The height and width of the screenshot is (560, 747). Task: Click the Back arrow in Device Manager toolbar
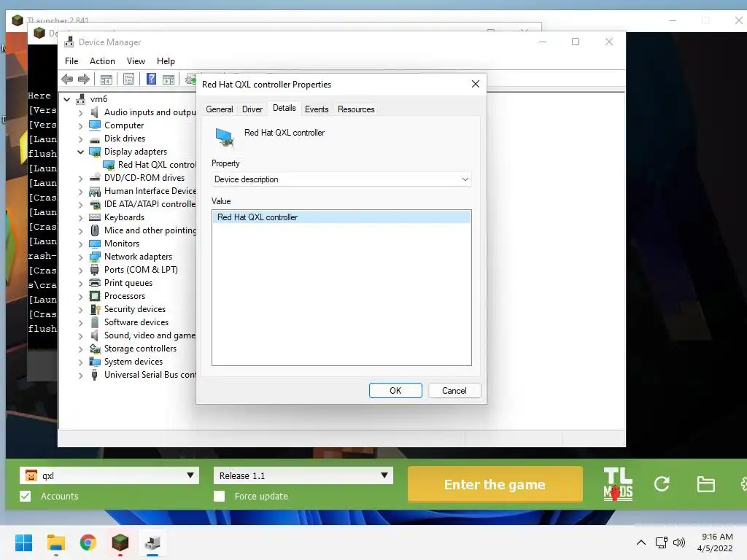coord(67,79)
